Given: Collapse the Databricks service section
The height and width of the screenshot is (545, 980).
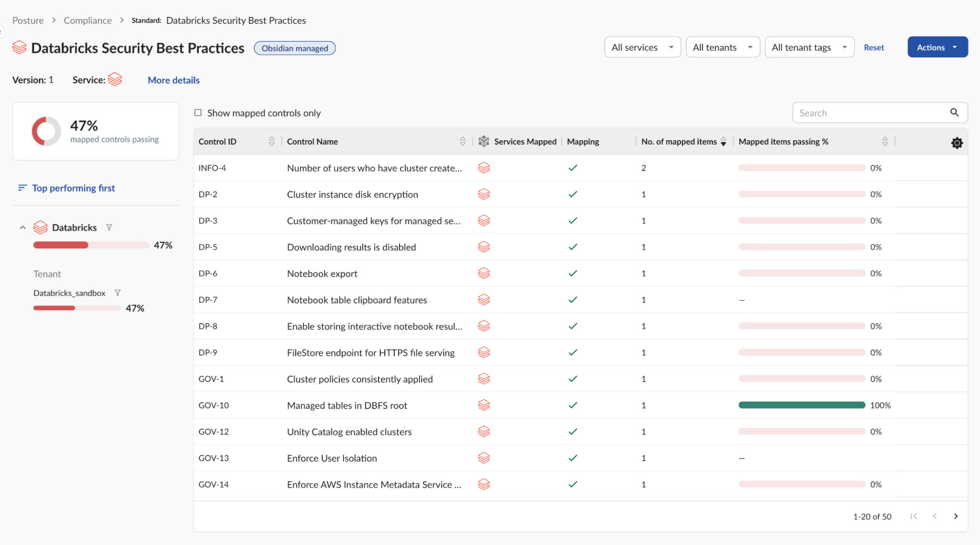Looking at the screenshot, I should (23, 227).
